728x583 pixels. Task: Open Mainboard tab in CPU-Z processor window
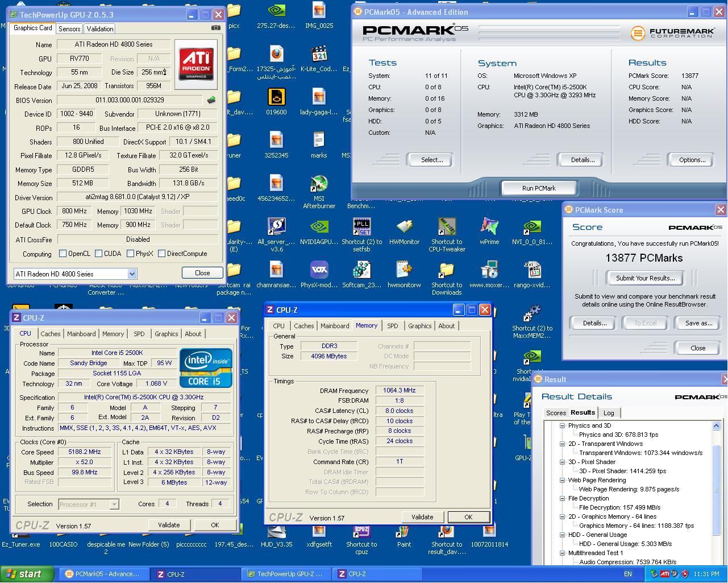pos(81,334)
